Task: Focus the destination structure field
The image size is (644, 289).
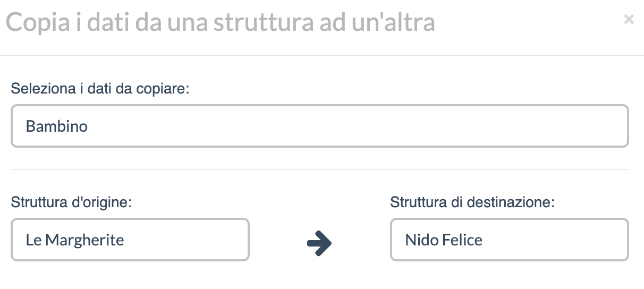Action: coord(509,240)
